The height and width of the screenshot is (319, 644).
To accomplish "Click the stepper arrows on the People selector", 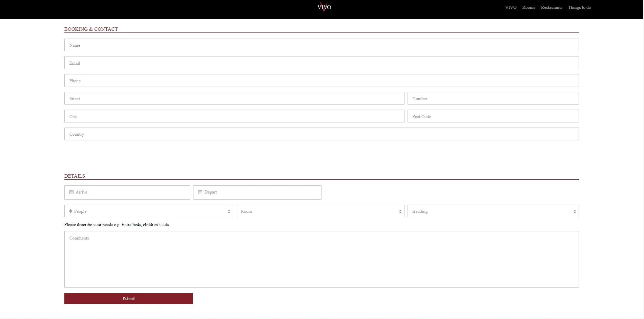I will tap(229, 211).
